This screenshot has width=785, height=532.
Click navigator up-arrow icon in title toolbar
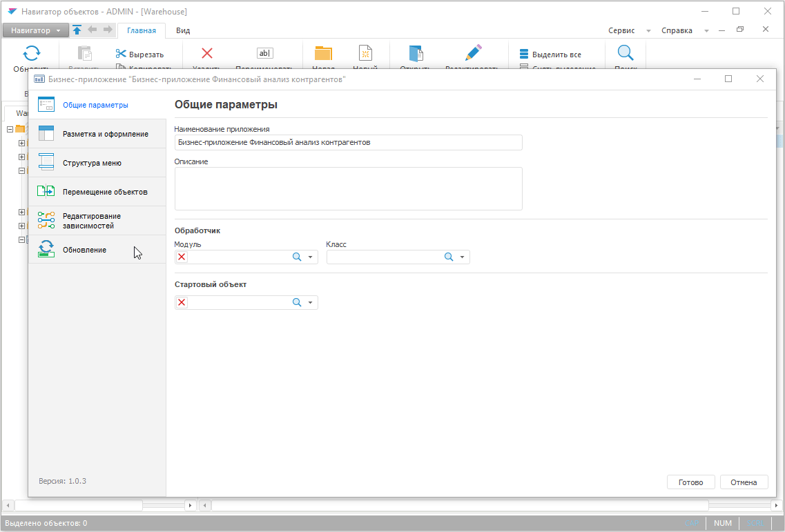(x=77, y=30)
